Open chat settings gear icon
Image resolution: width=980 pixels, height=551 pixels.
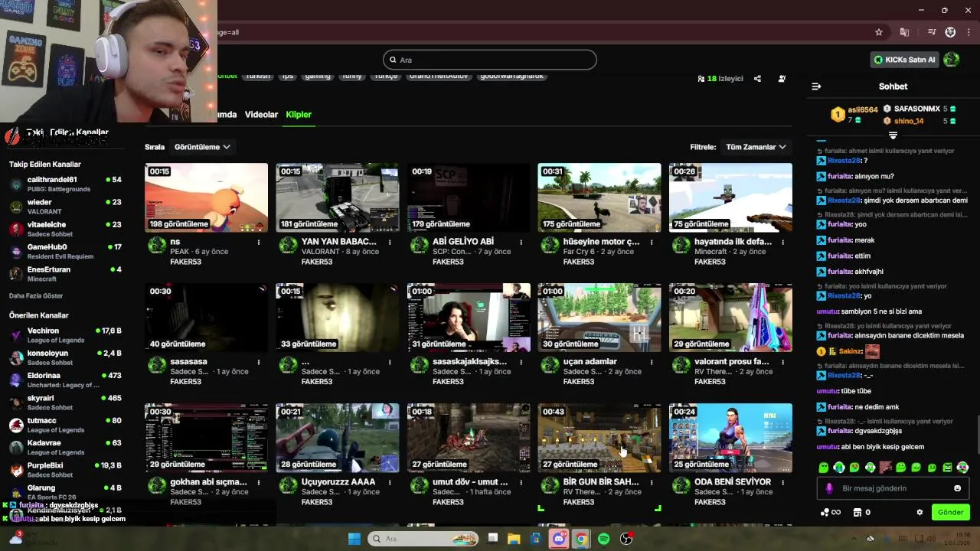tap(920, 512)
